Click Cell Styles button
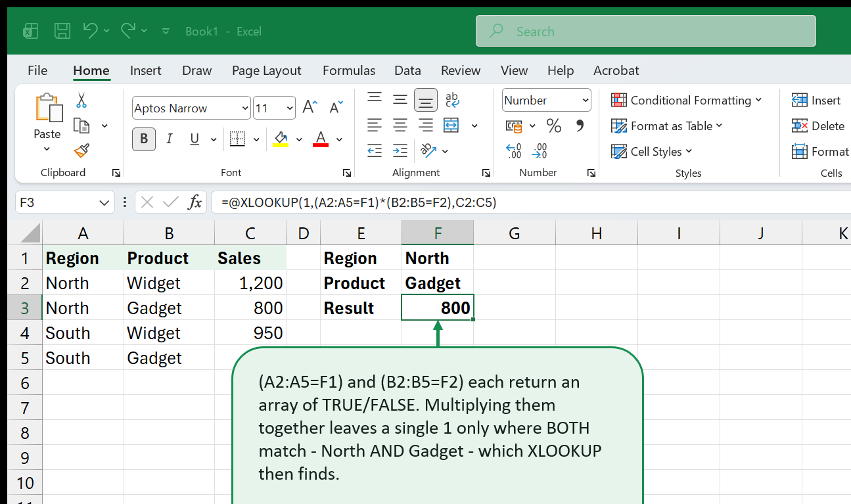This screenshot has height=504, width=851. pyautogui.click(x=652, y=151)
